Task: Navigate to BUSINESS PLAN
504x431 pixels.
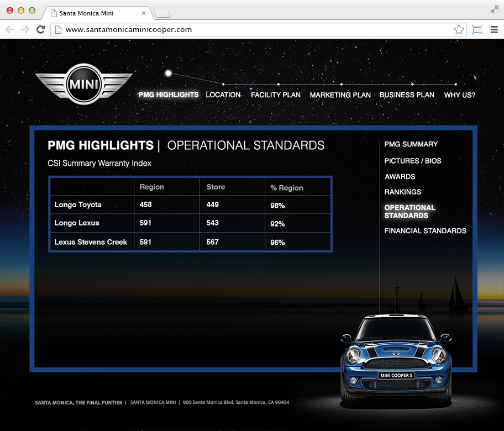Action: pos(407,95)
